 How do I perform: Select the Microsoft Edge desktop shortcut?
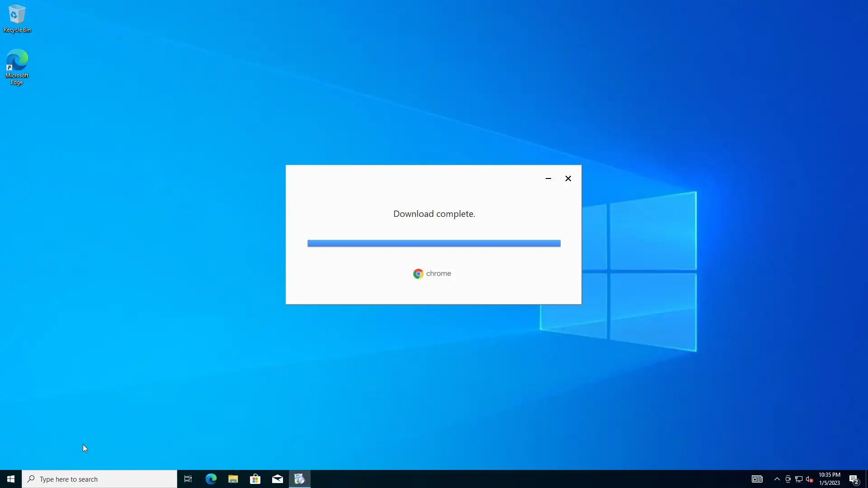(17, 67)
